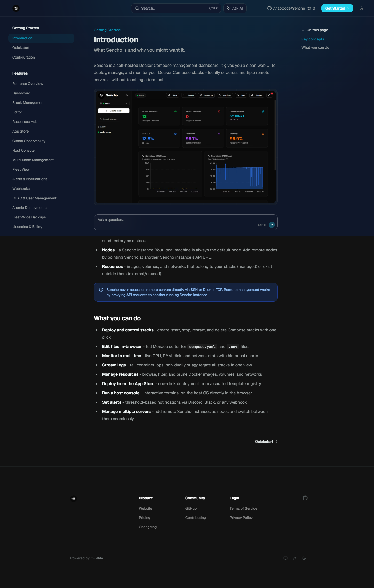Click the chevron next to Quickstart at page bottom
Viewport: 374px width, 588px height.
coord(277,442)
